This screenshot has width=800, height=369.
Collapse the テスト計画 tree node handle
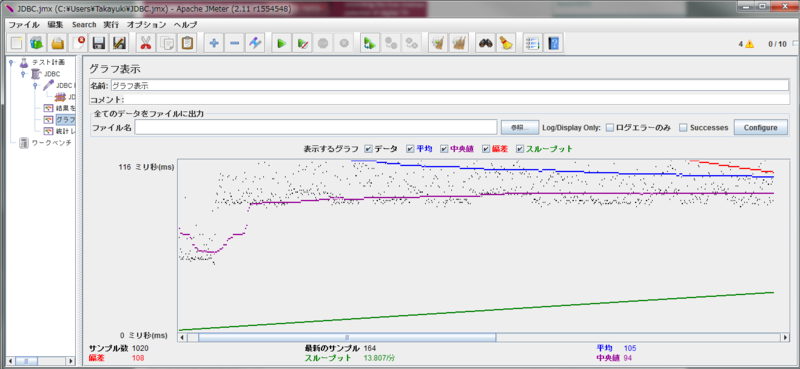tap(11, 62)
